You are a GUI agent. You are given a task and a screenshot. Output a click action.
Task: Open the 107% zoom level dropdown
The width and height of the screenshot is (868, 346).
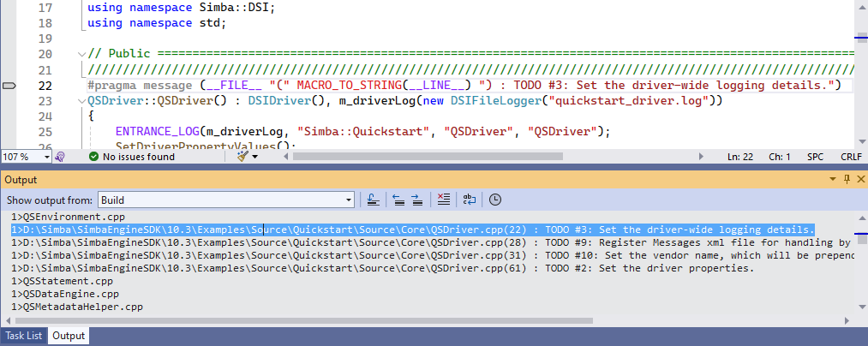click(46, 157)
